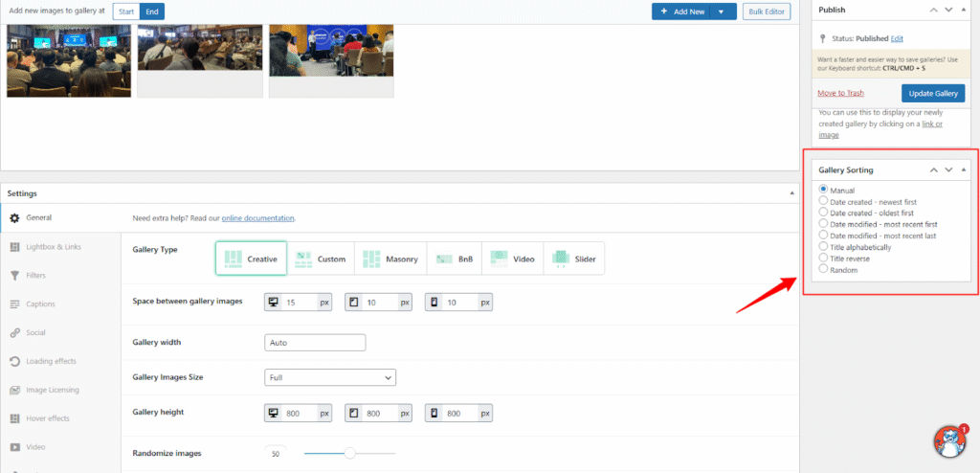Image resolution: width=980 pixels, height=473 pixels.
Task: Open the Bulk Editor
Action: click(767, 11)
